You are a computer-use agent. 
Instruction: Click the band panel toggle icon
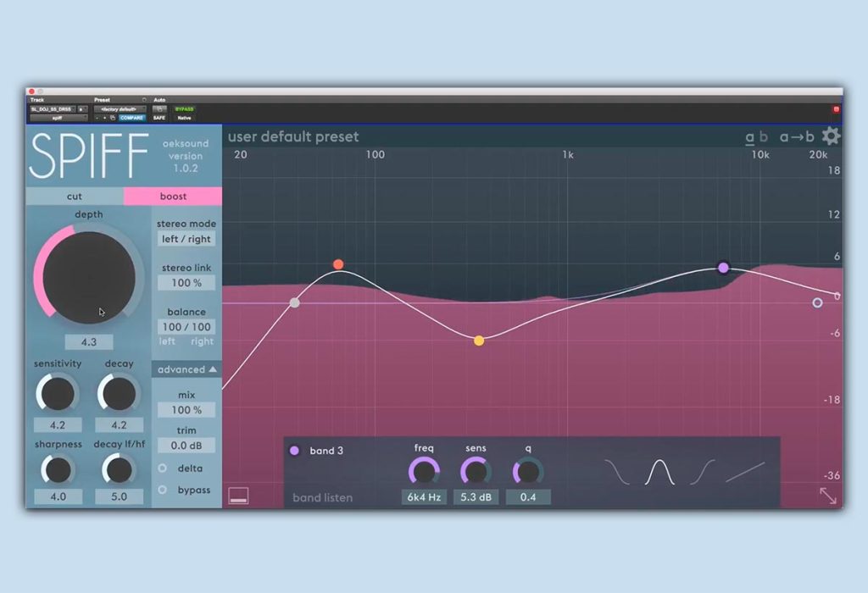[238, 496]
